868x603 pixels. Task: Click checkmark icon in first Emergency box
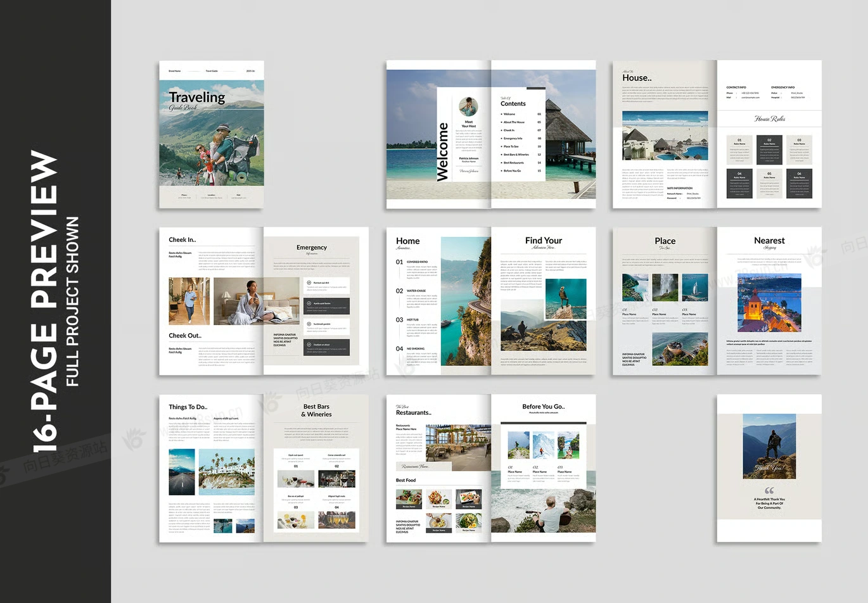[x=309, y=282]
